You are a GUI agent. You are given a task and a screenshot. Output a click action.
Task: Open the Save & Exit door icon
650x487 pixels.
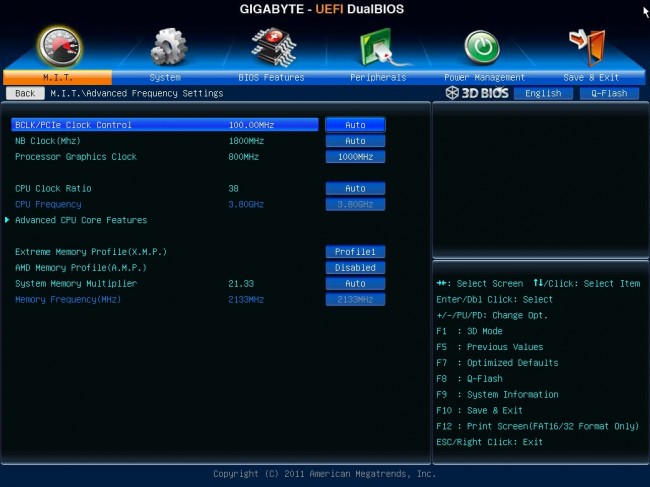[x=588, y=47]
